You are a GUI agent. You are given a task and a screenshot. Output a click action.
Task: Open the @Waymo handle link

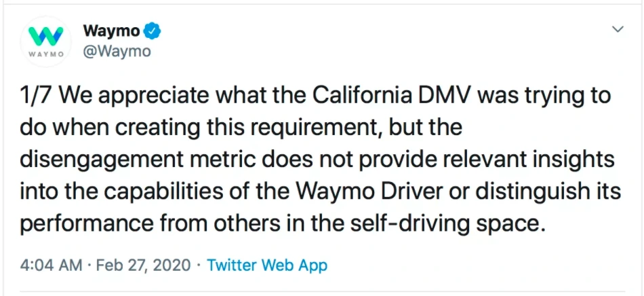[116, 51]
